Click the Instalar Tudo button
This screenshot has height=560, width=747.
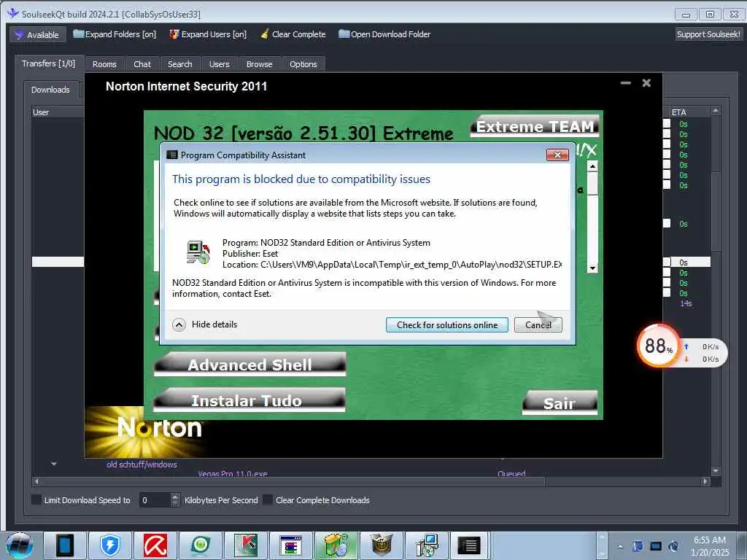pos(249,400)
